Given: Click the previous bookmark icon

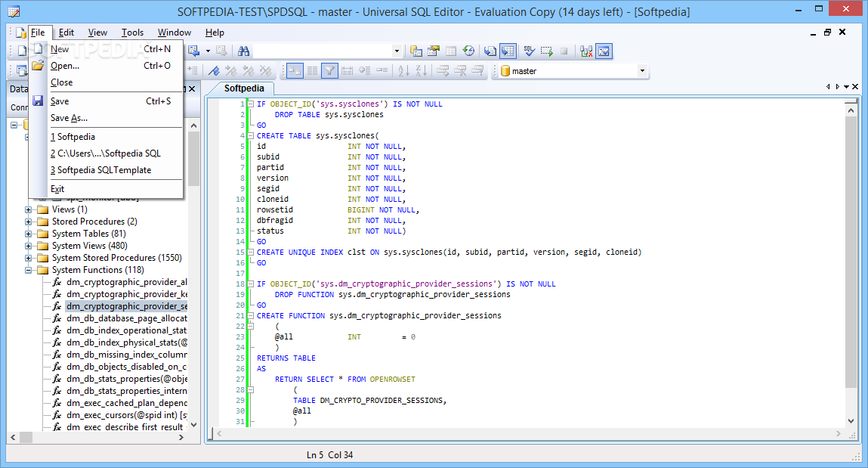Looking at the screenshot, I should (249, 71).
